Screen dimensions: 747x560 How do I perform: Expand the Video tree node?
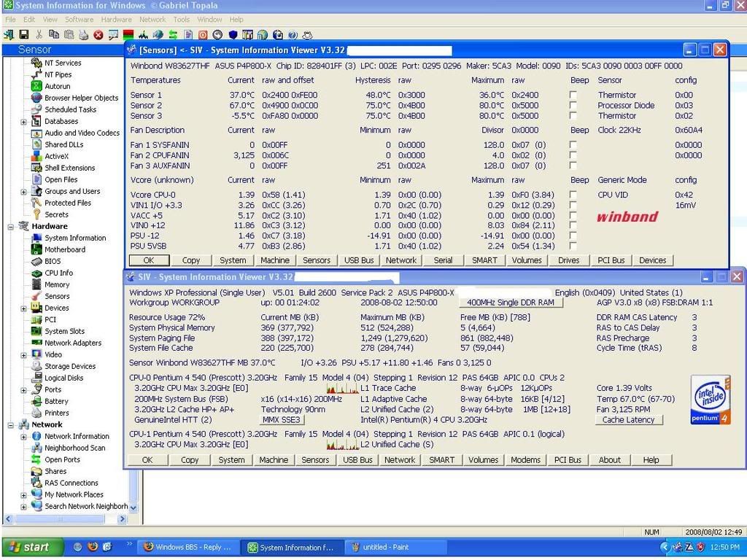pos(23,355)
